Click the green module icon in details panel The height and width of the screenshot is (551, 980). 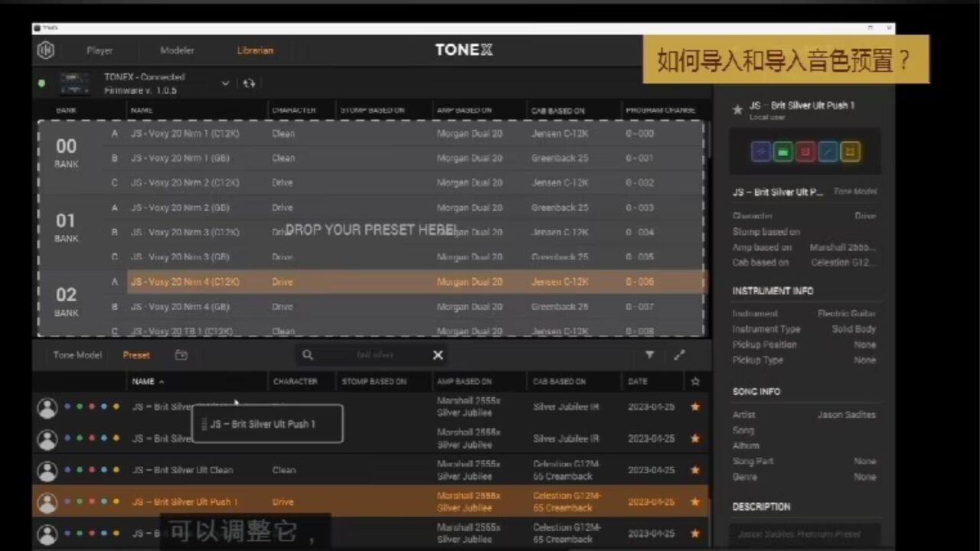[x=783, y=152]
